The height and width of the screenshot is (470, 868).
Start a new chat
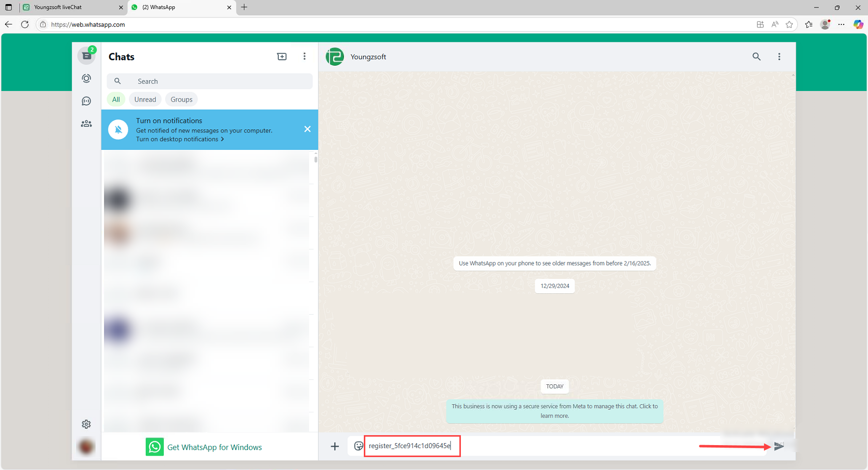pyautogui.click(x=282, y=57)
